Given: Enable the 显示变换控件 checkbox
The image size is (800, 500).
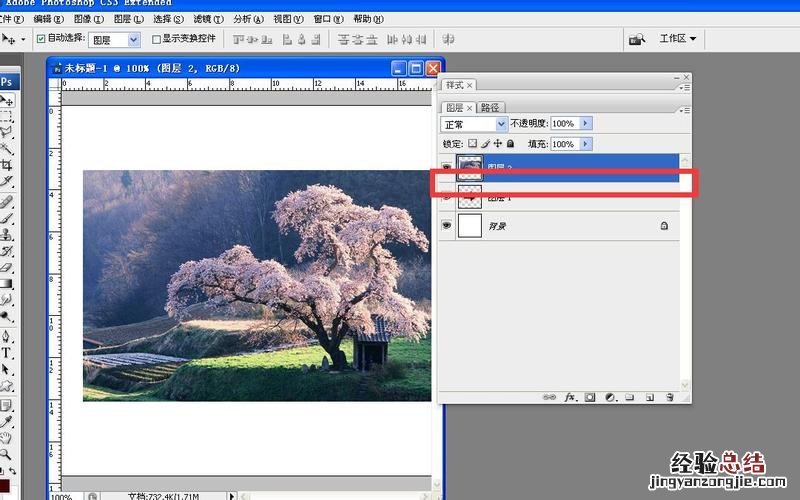Looking at the screenshot, I should pyautogui.click(x=156, y=39).
